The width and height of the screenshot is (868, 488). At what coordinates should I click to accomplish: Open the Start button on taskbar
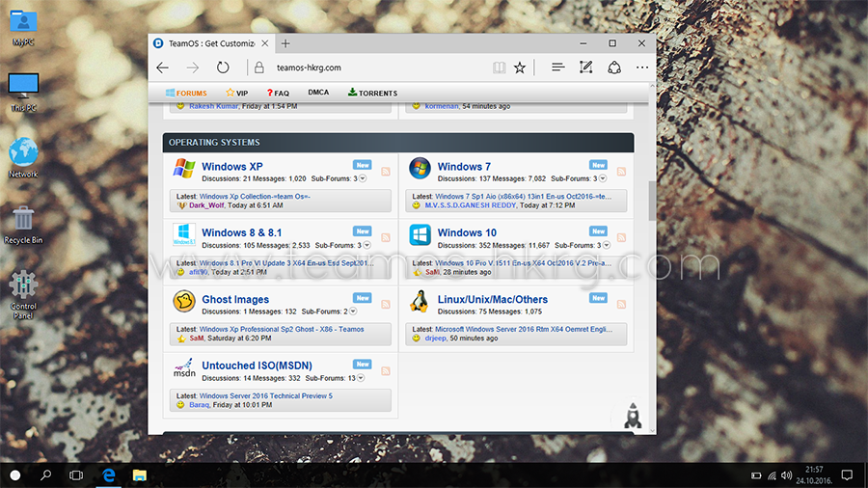(x=15, y=475)
